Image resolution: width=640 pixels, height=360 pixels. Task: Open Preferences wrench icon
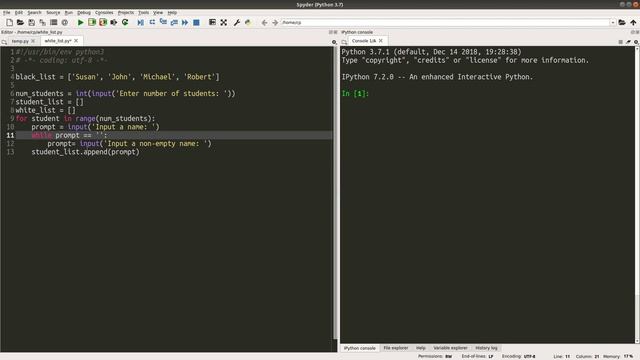tap(236, 22)
